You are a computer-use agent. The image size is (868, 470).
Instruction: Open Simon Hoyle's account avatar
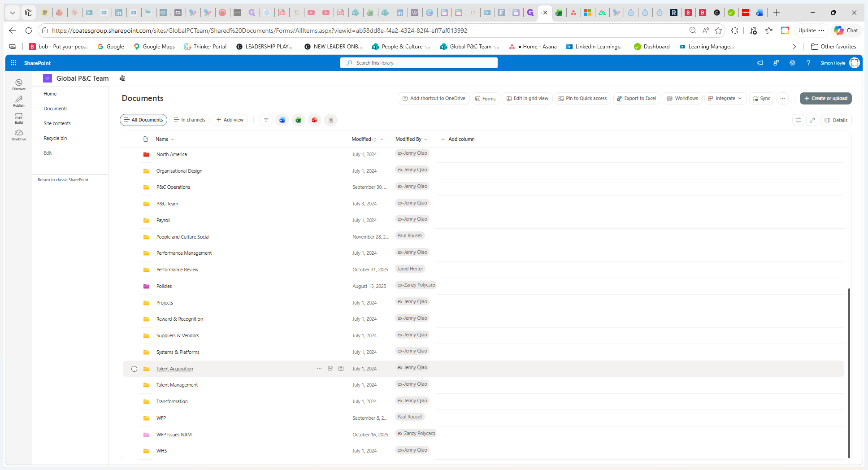(855, 63)
